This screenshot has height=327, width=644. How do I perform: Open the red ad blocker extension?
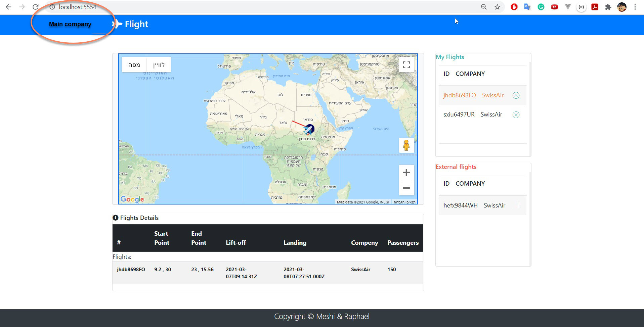pyautogui.click(x=514, y=7)
